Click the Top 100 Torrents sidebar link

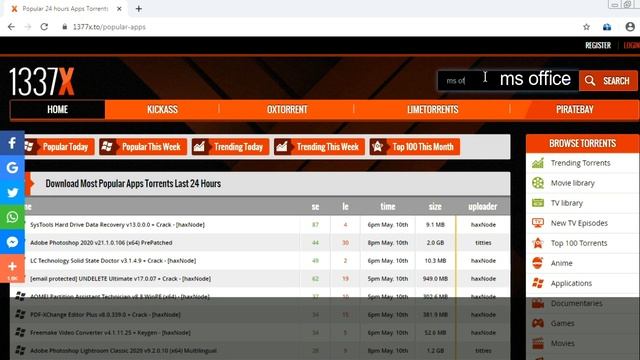click(579, 243)
